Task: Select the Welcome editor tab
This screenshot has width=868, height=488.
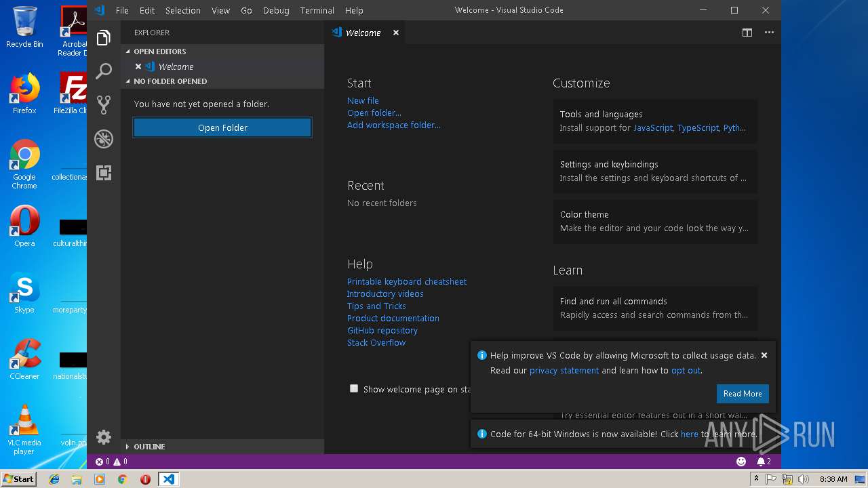Action: click(x=366, y=33)
